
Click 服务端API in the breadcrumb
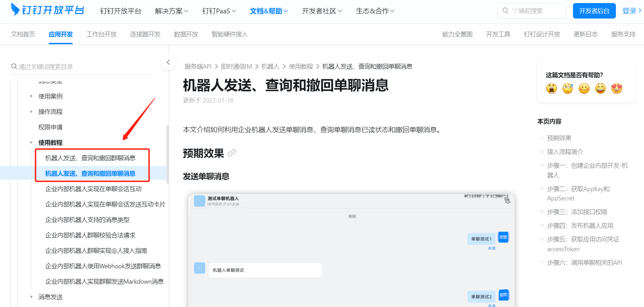click(198, 66)
